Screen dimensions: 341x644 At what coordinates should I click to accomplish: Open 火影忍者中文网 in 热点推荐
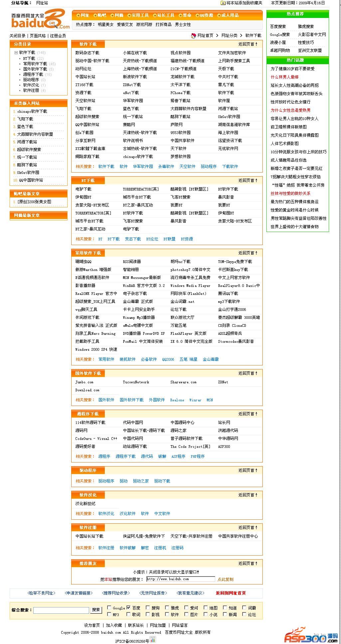[312, 34]
